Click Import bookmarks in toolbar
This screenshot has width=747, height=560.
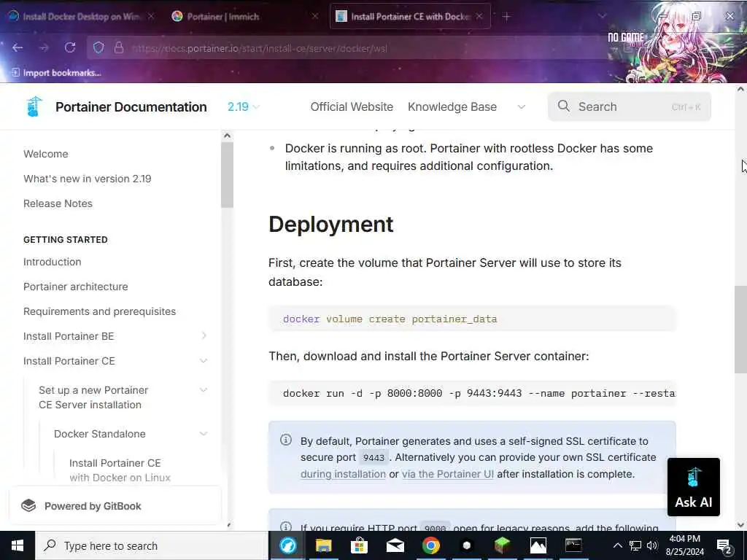[x=56, y=73]
